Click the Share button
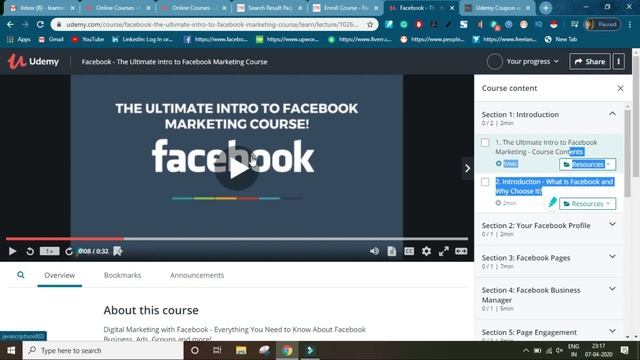 tap(590, 62)
